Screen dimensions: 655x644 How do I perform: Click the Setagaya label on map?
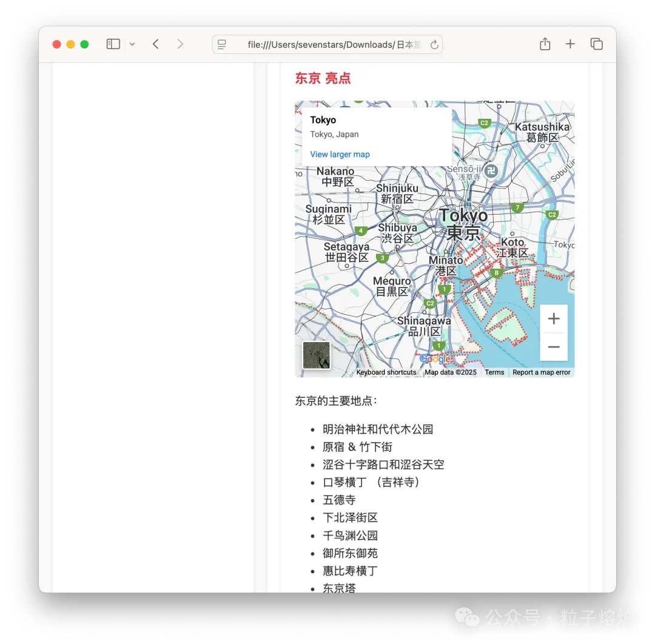pos(346,252)
